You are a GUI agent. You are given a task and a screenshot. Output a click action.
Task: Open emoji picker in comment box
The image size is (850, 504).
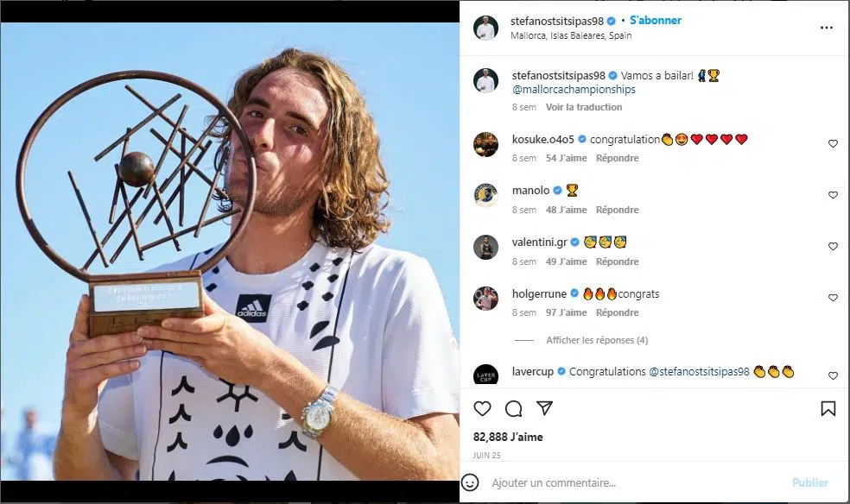click(470, 482)
